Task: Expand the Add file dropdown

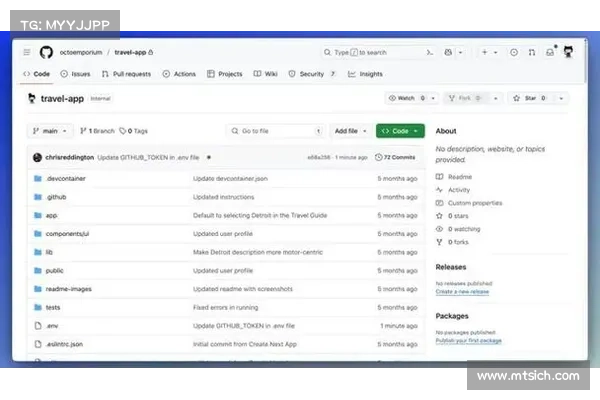Action: pyautogui.click(x=351, y=131)
